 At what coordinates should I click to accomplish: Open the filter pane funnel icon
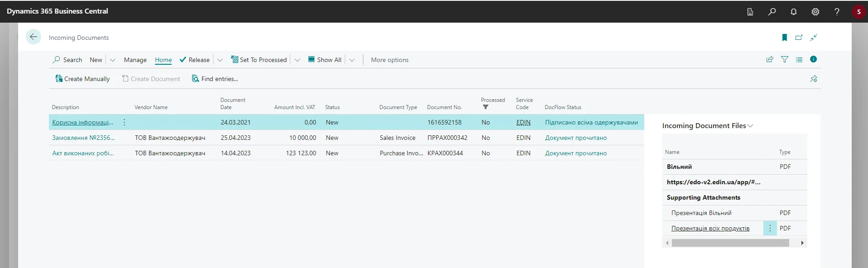(x=785, y=59)
